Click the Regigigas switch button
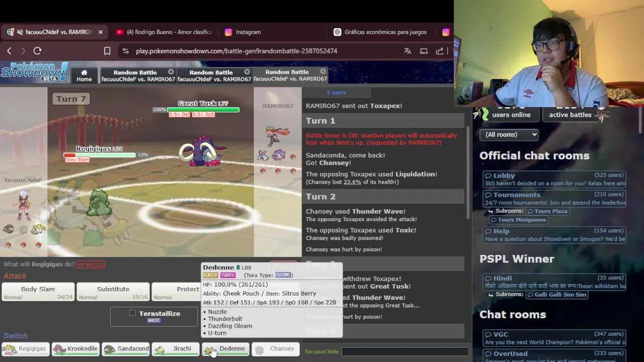 point(25,349)
